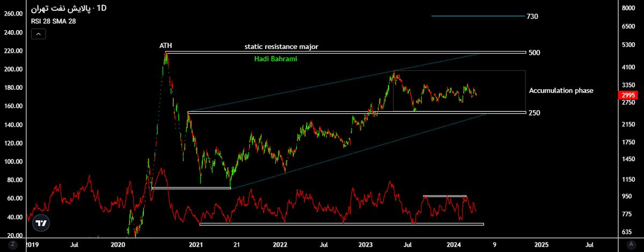644x252 pixels.
Task: Select the green Hadi Bahrami text label
Action: [275, 59]
